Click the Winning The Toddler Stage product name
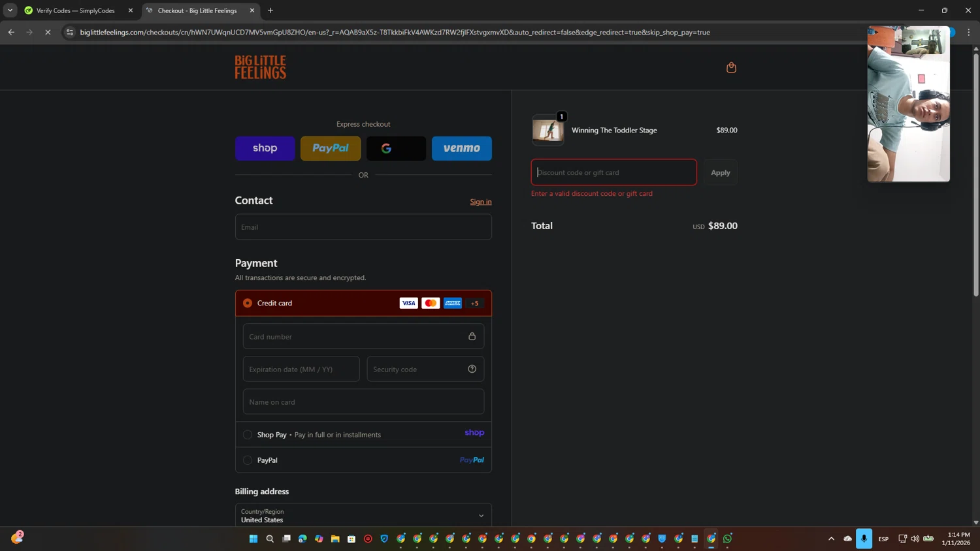This screenshot has width=980, height=551. pyautogui.click(x=614, y=130)
